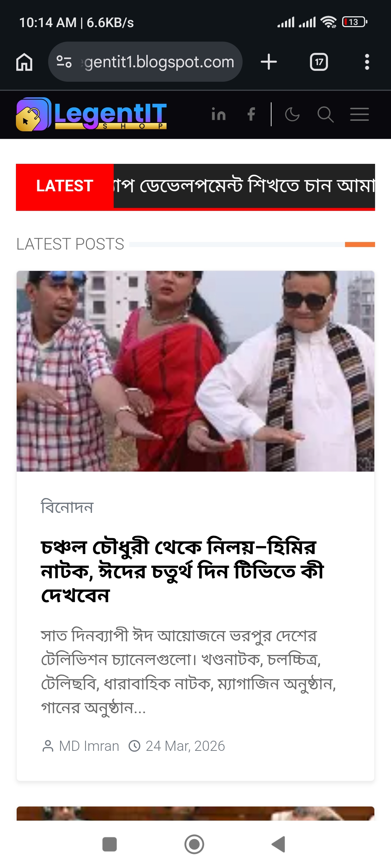The image size is (391, 868).
Task: Expand the hamburger navigation menu
Action: [359, 114]
